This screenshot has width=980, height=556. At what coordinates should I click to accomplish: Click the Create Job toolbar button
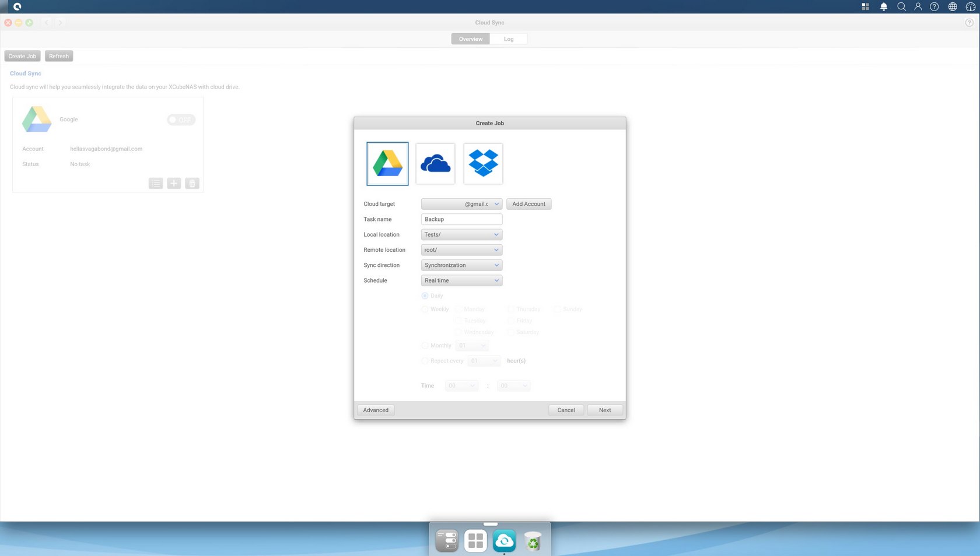click(x=22, y=57)
